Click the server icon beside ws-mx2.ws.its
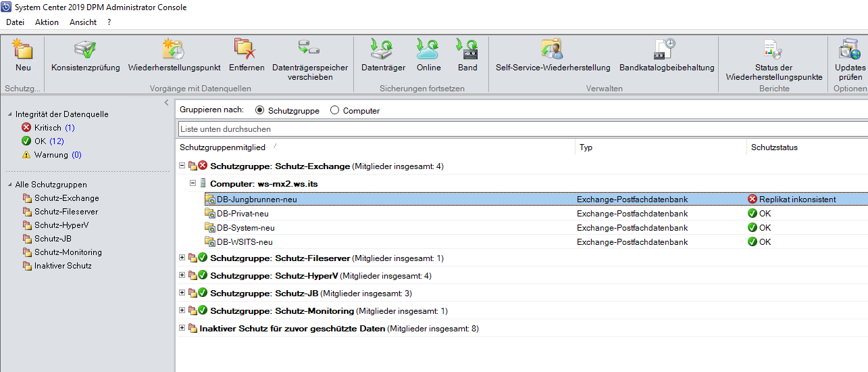The image size is (868, 372). click(203, 183)
